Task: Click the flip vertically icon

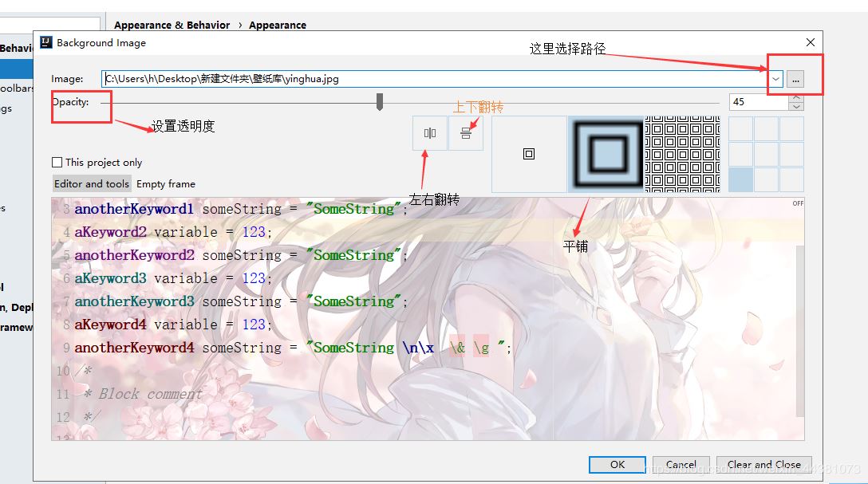Action: 467,133
